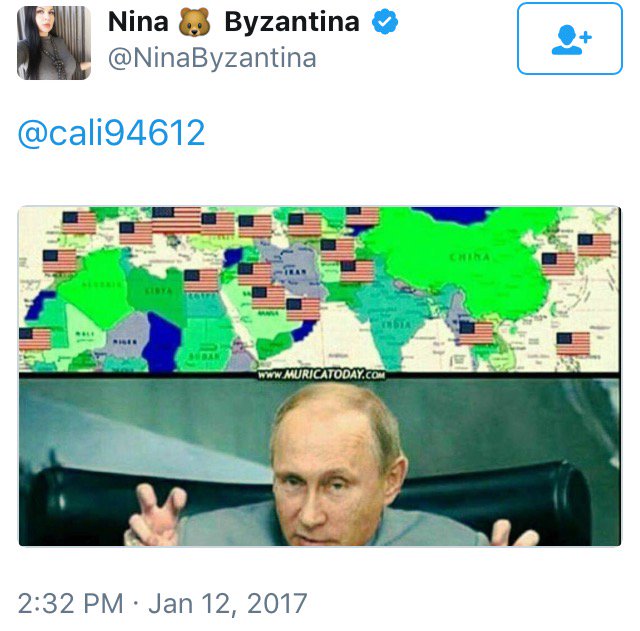This screenshot has width=640, height=631.
Task: Click the www.muricatoday.com watermark
Action: point(321,375)
